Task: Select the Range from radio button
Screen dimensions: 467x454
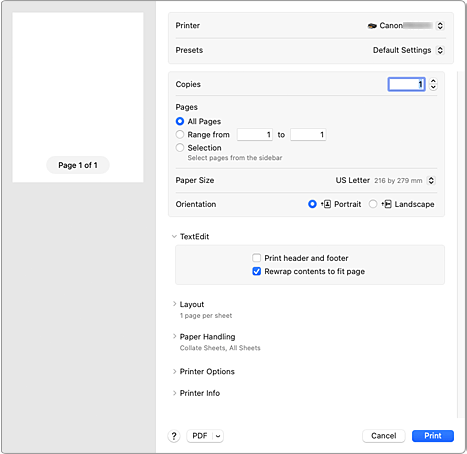Action: tap(180, 134)
